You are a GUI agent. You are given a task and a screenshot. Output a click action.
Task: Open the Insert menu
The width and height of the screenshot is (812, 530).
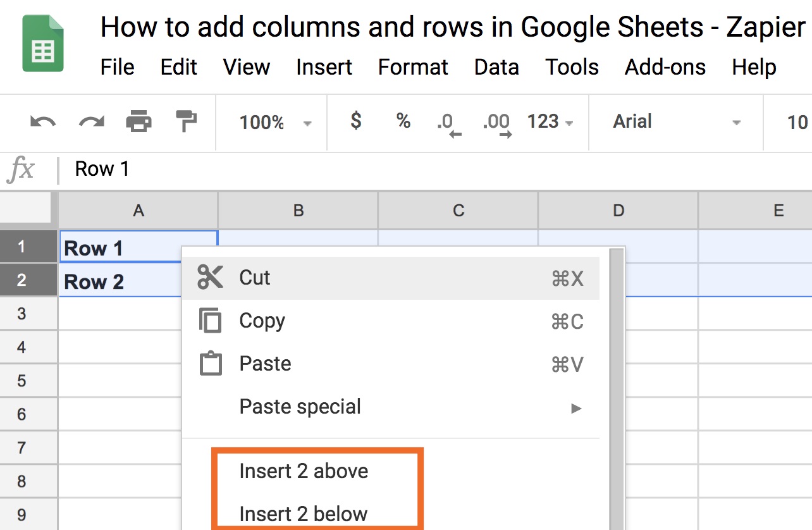324,67
